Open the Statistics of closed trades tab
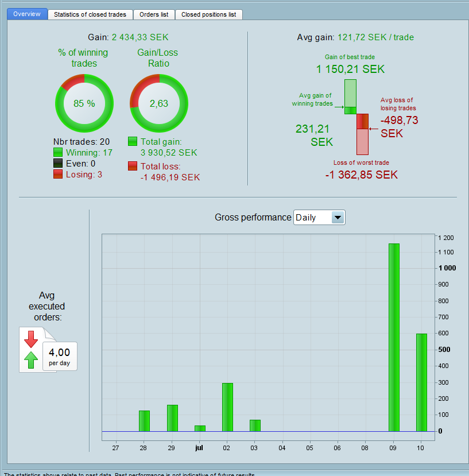 point(90,14)
